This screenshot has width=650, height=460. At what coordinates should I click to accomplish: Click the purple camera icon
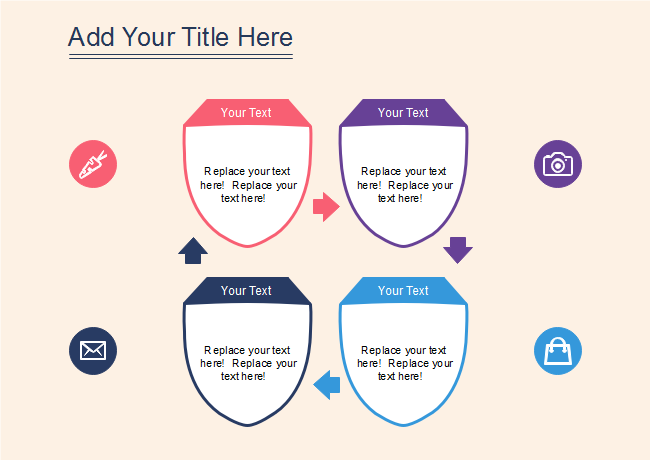558,163
